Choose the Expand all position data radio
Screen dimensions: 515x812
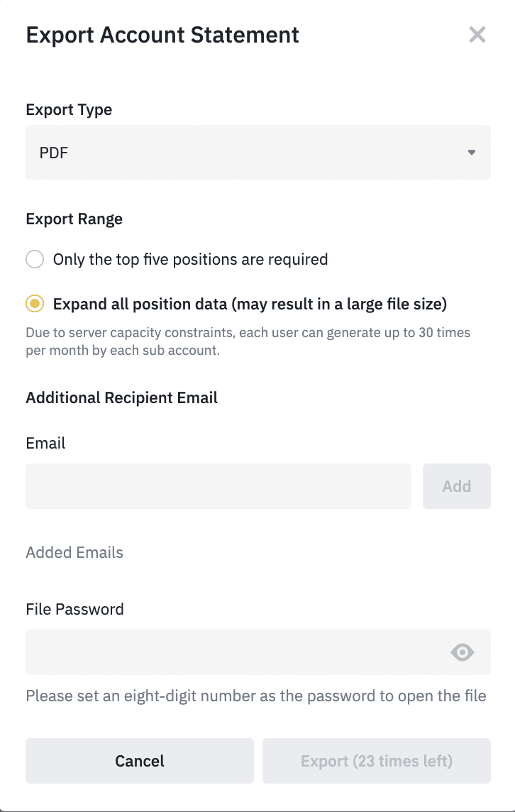(35, 304)
